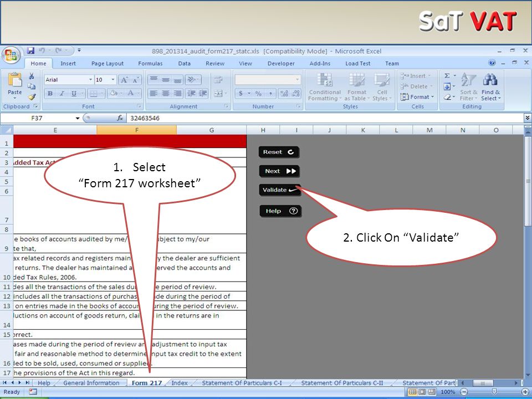This screenshot has height=399, width=532.
Task: Click the Copy icon in Clipboard group
Action: pos(32,86)
